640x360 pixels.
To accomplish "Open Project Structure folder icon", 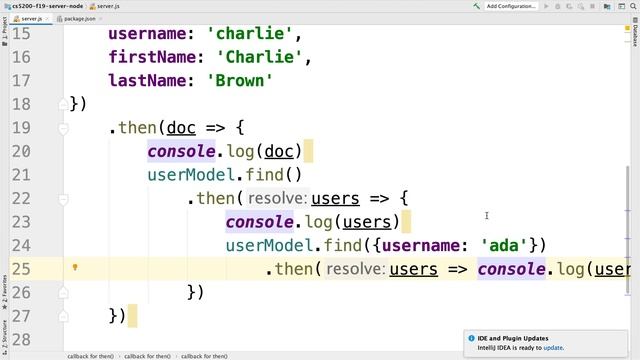I will tap(607, 6).
